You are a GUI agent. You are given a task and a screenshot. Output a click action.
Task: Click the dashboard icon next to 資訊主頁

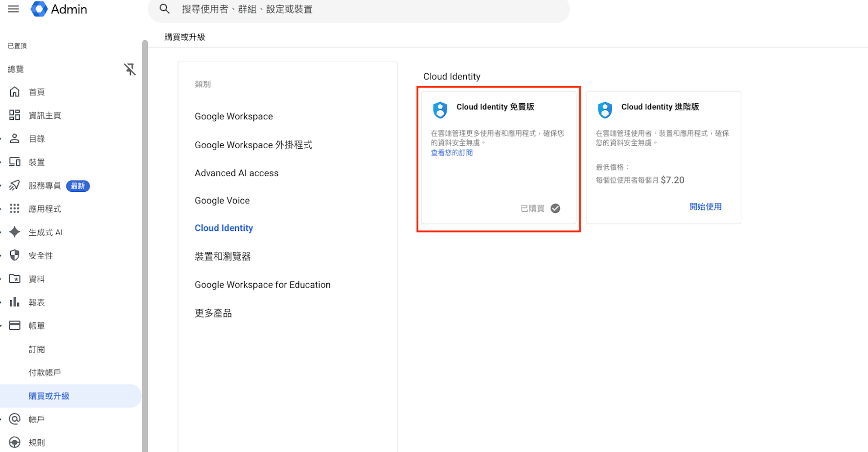click(x=15, y=115)
